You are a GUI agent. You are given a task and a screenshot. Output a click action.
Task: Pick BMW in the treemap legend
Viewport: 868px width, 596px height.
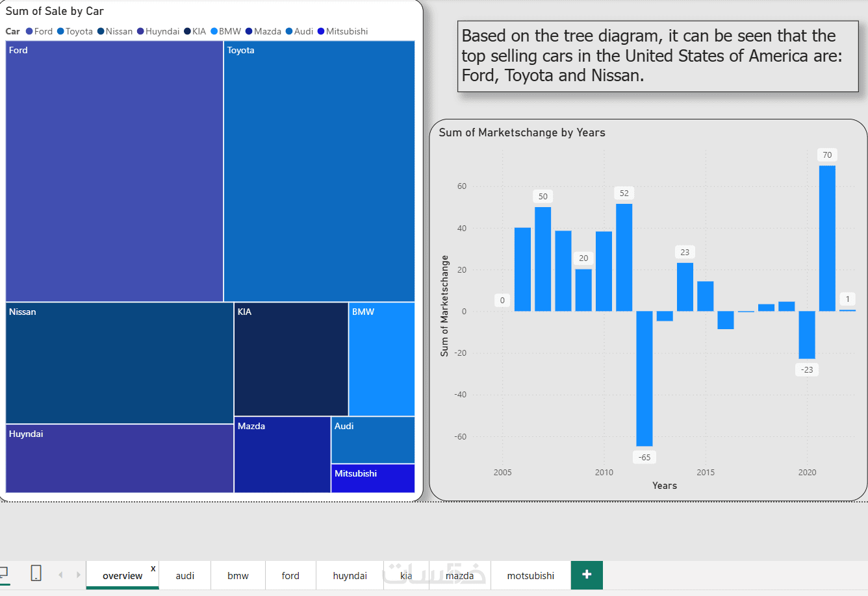click(x=225, y=31)
